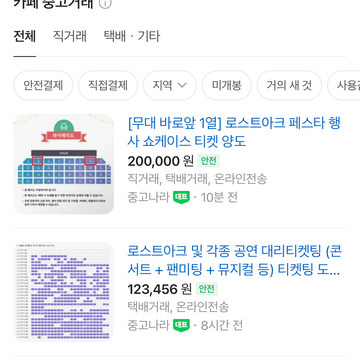Open the purple seat map thumbnail

pos(64,292)
